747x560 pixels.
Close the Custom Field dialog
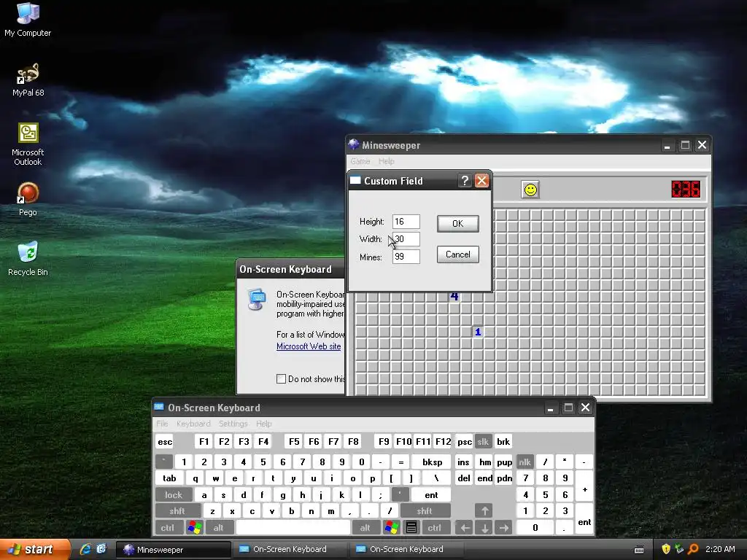click(x=481, y=181)
